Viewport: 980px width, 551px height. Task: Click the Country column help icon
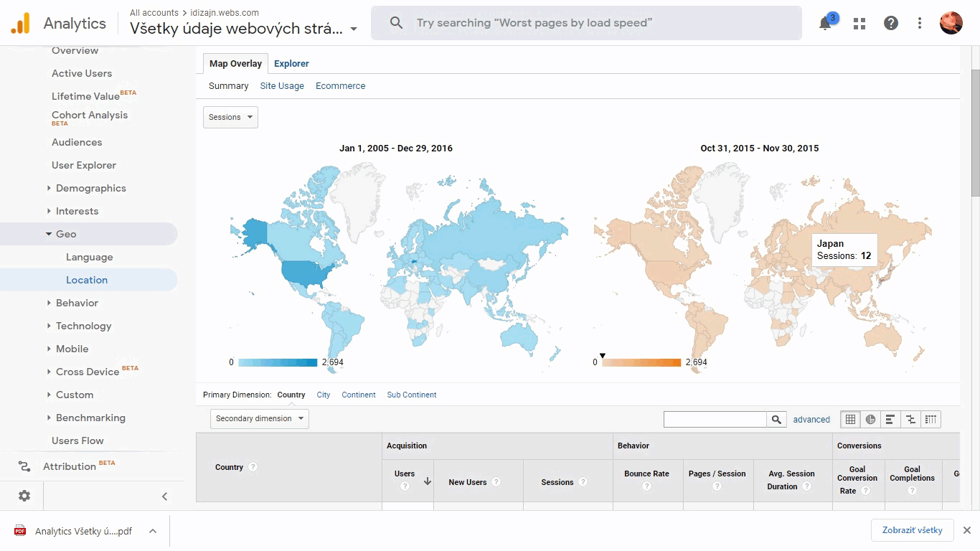point(253,467)
